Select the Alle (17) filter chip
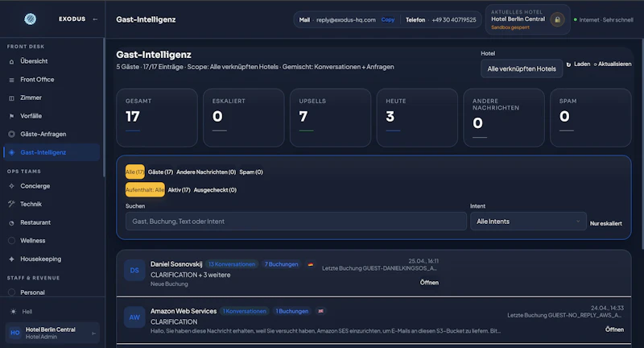This screenshot has height=348, width=644. 134,172
